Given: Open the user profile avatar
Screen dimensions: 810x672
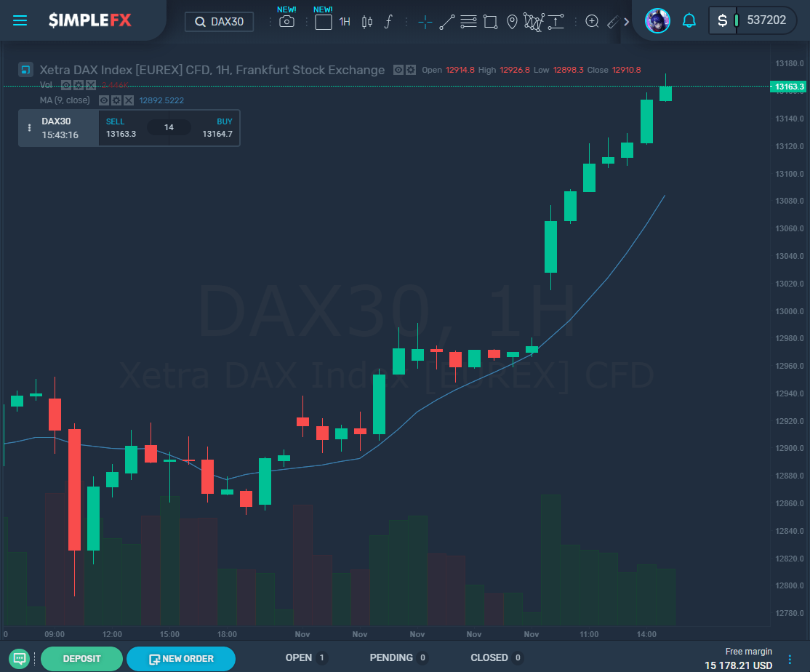Looking at the screenshot, I should 657,20.
